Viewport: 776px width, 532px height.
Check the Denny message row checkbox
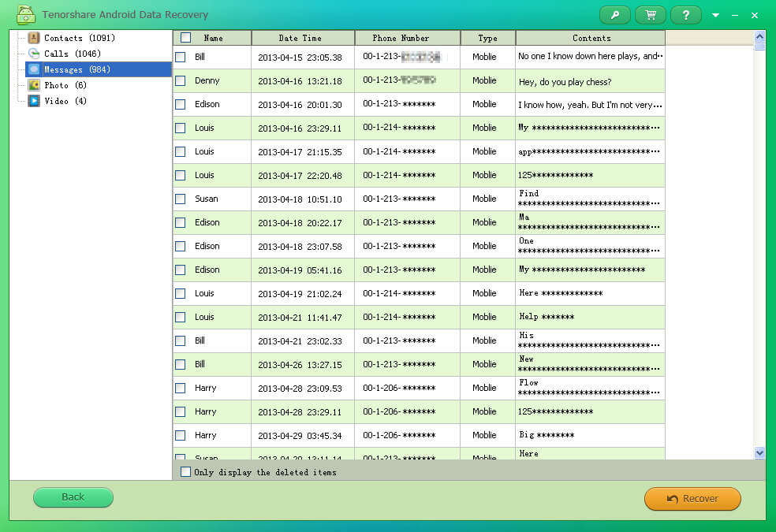(181, 80)
